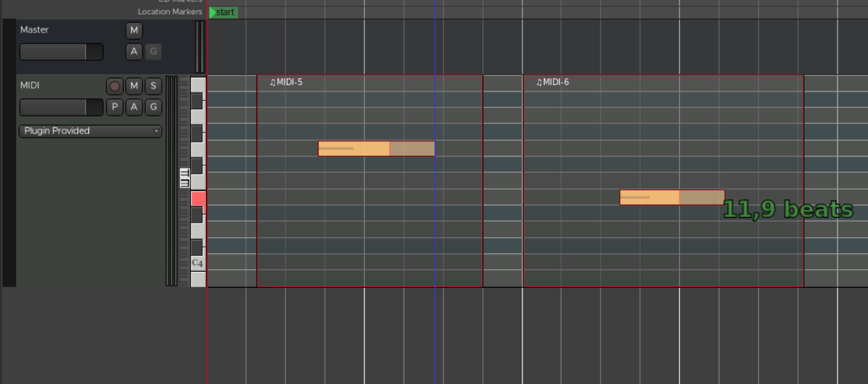Click the dropdown arrow beside Plugin Provided
Image resolution: width=868 pixels, height=384 pixels.
[156, 131]
